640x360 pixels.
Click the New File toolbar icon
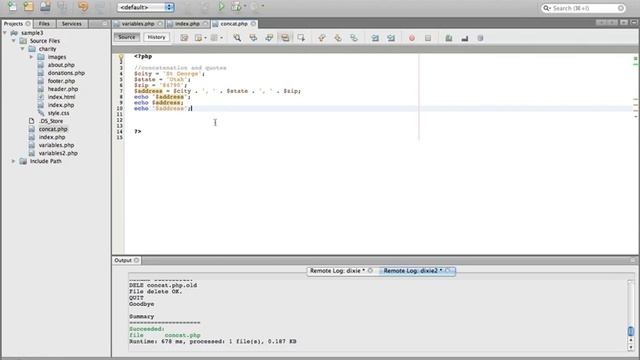click(12, 6)
